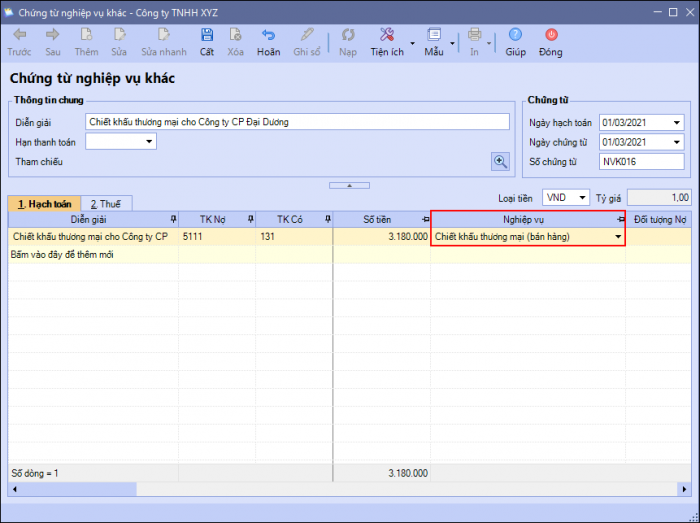Toggle pin on TK Có column header
The image size is (700, 523).
[327, 219]
